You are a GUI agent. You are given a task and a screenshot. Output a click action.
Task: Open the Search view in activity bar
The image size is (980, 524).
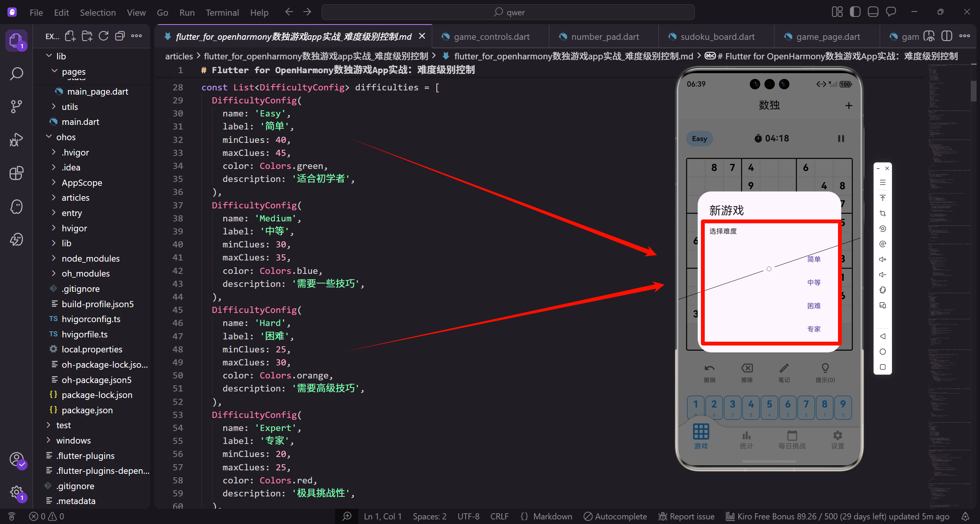pyautogui.click(x=16, y=74)
